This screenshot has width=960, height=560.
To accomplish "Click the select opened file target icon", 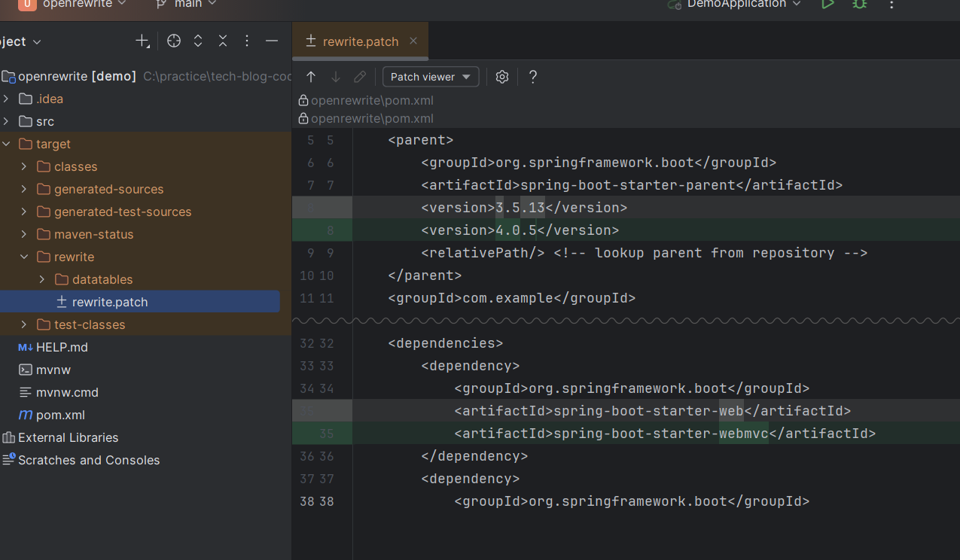I will (x=174, y=41).
